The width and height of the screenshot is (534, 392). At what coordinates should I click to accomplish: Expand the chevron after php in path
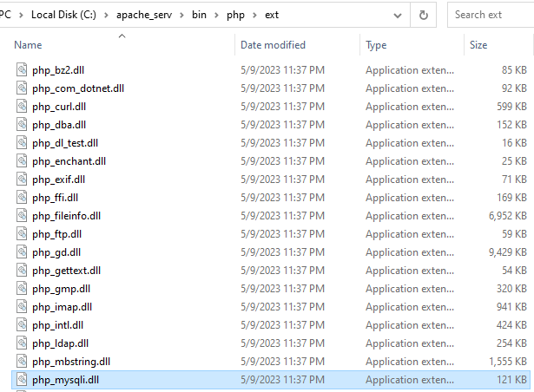click(x=254, y=16)
